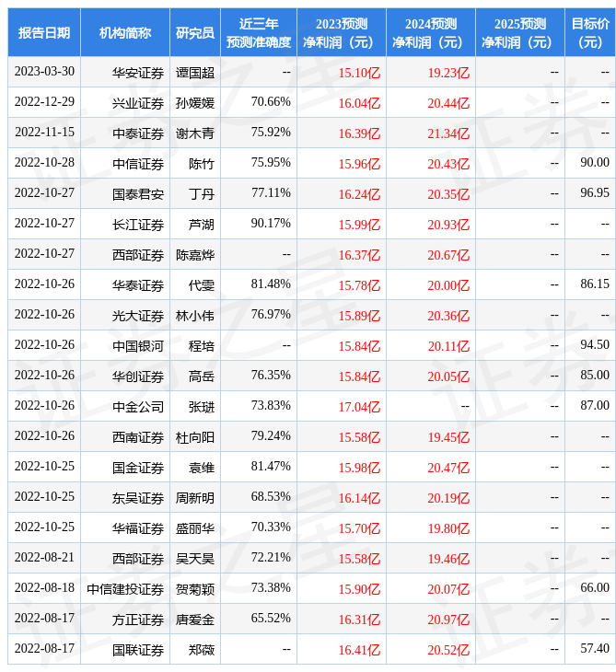This screenshot has height=672, width=616.
Task: Select researcher 贺菊颖
Action: (x=195, y=590)
